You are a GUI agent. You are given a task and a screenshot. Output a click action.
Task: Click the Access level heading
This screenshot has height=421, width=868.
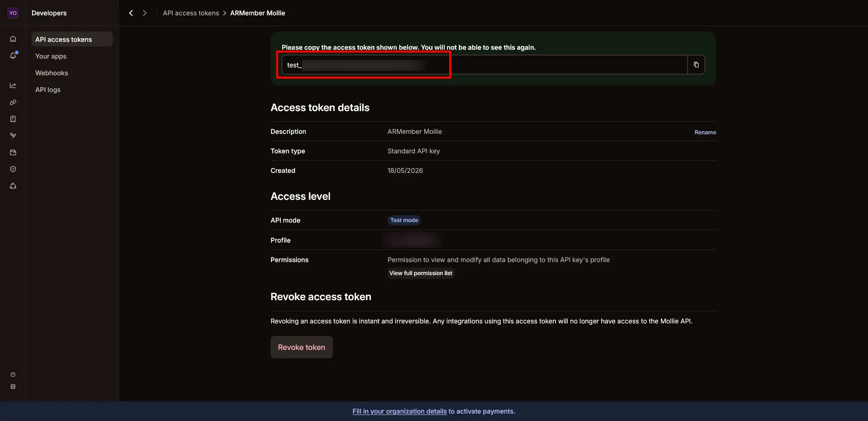300,196
